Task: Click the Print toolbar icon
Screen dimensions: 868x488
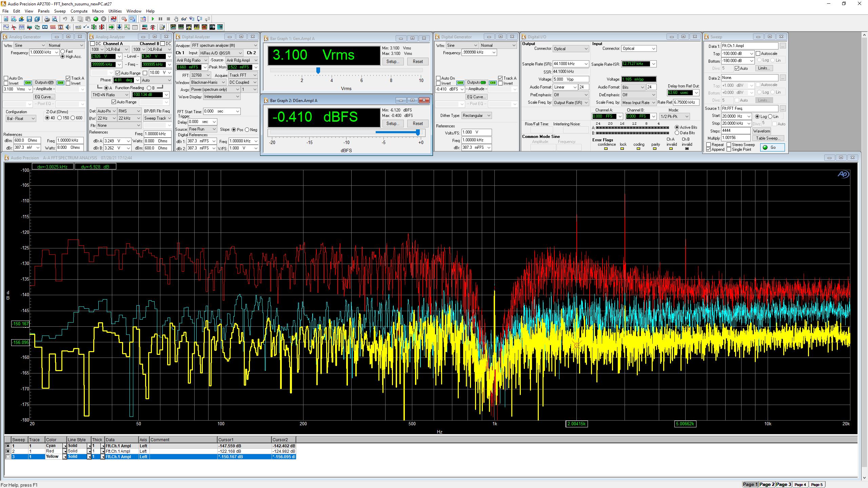Action: 47,19
